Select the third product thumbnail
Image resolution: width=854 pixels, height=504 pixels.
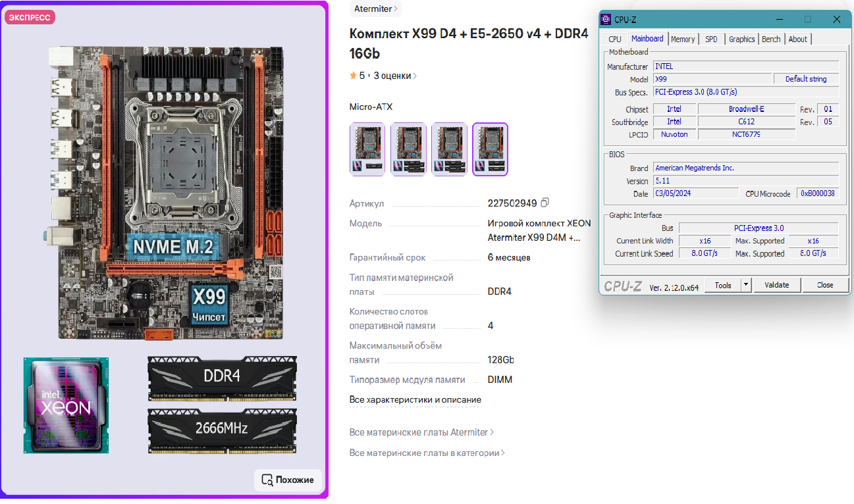[449, 149]
